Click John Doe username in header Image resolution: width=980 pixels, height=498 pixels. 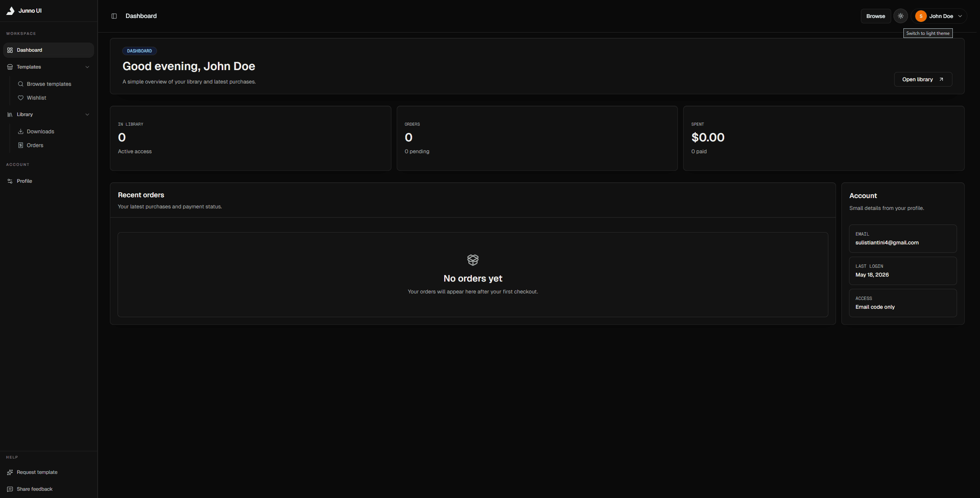[x=941, y=16]
